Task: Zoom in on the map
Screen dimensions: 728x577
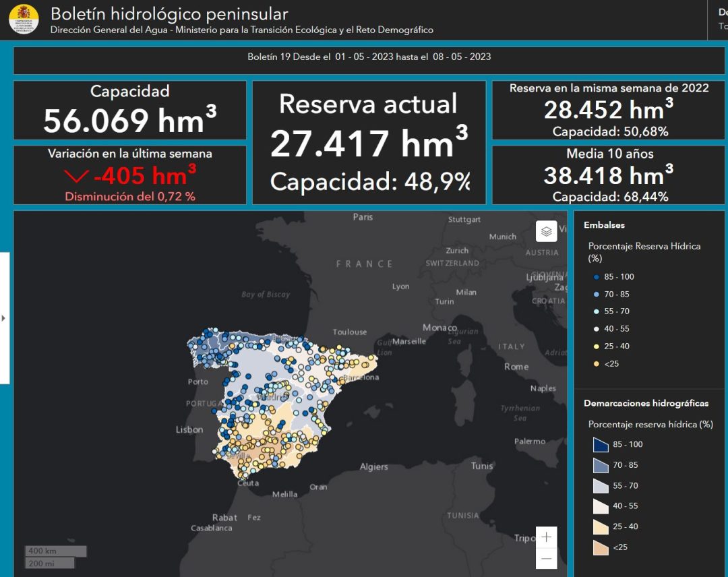Action: click(546, 537)
